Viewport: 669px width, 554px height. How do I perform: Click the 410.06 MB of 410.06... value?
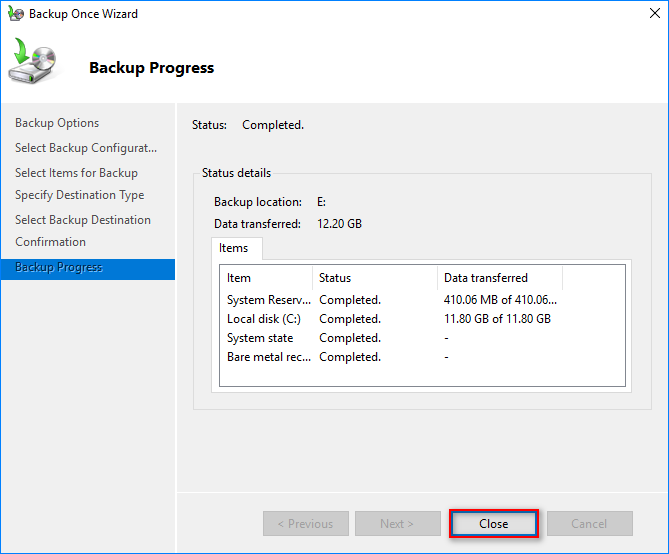click(500, 300)
